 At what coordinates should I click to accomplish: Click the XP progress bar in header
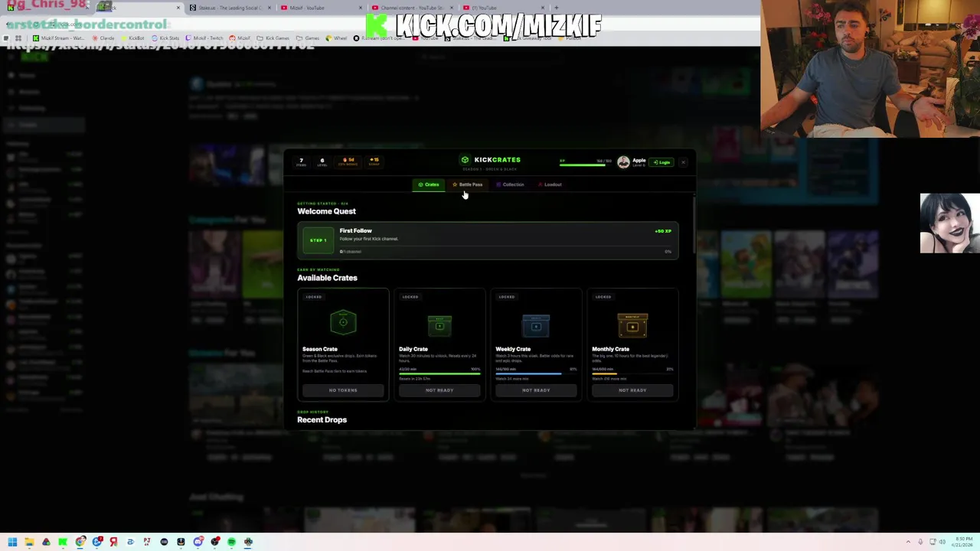[586, 164]
